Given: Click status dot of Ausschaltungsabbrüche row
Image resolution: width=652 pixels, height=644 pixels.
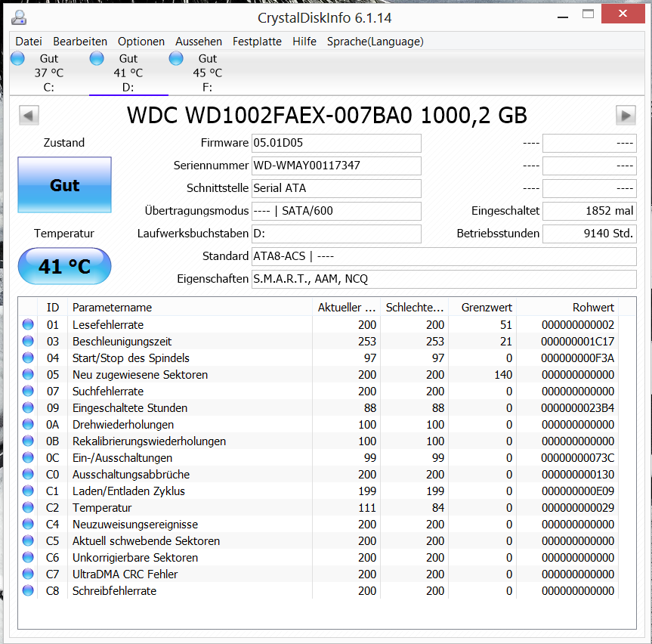Looking at the screenshot, I should (x=28, y=474).
